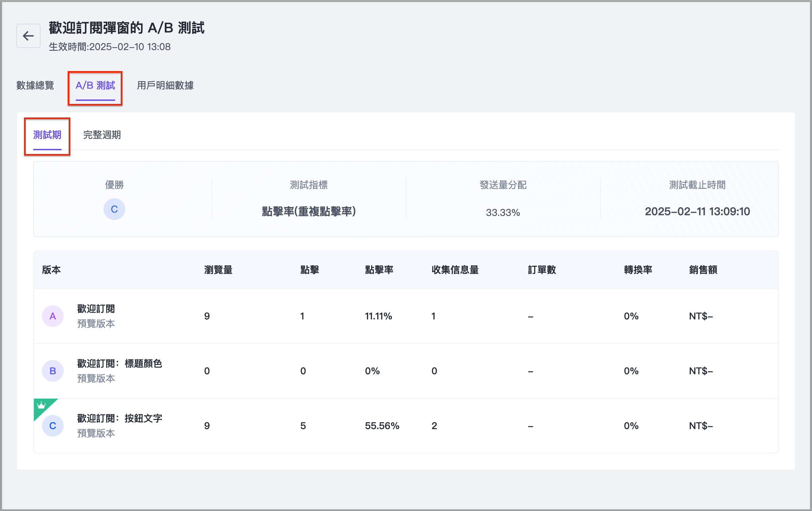Open 預覽版本 link under 標題顏色 version
Viewport: 812px width, 511px height.
(x=96, y=379)
